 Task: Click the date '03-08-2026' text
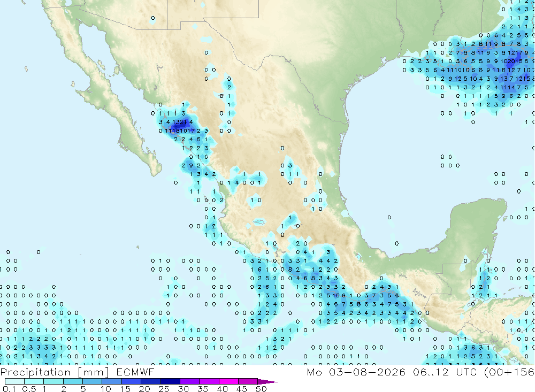pyautogui.click(x=367, y=372)
